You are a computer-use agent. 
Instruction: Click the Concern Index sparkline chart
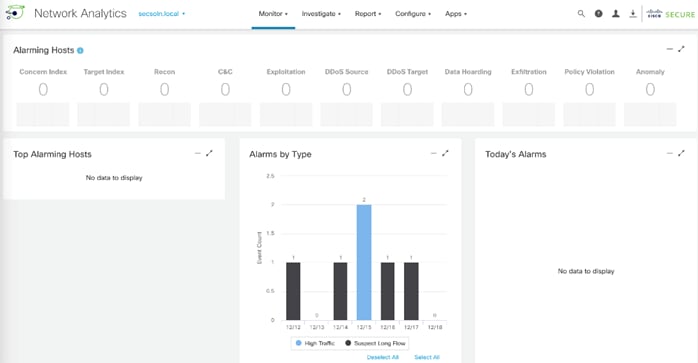[43, 114]
